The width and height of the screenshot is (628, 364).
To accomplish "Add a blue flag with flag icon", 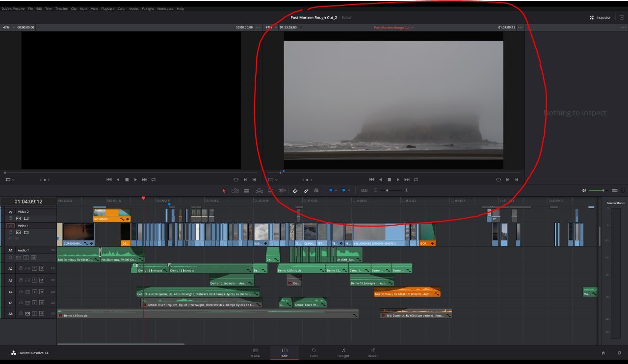I will pos(331,190).
